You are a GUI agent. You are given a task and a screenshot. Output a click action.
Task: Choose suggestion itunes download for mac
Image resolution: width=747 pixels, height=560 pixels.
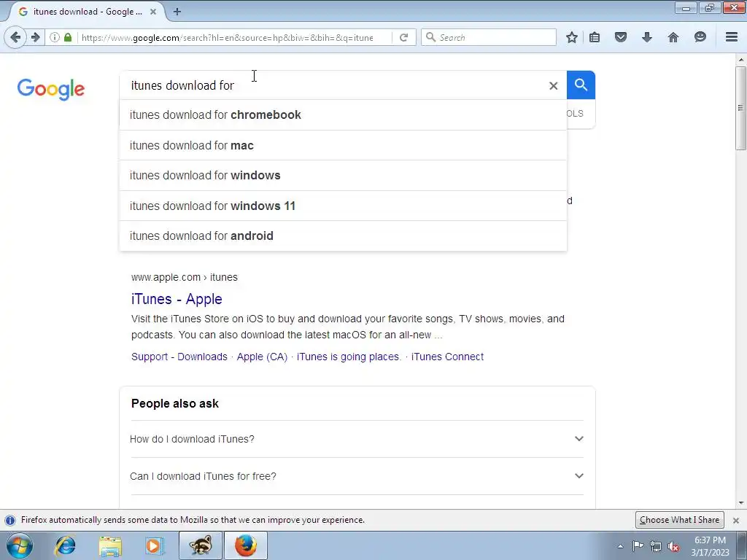[343, 145]
